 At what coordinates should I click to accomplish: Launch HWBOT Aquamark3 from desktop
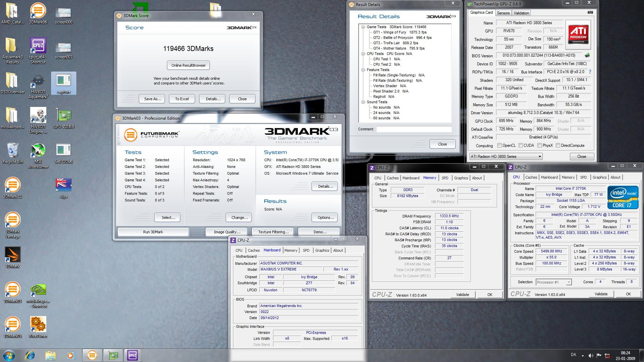pos(38,86)
